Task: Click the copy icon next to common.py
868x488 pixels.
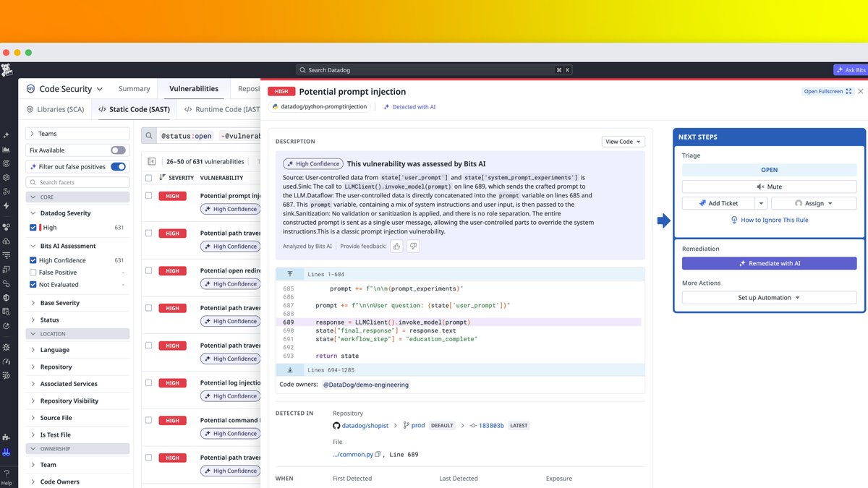Action: click(378, 454)
